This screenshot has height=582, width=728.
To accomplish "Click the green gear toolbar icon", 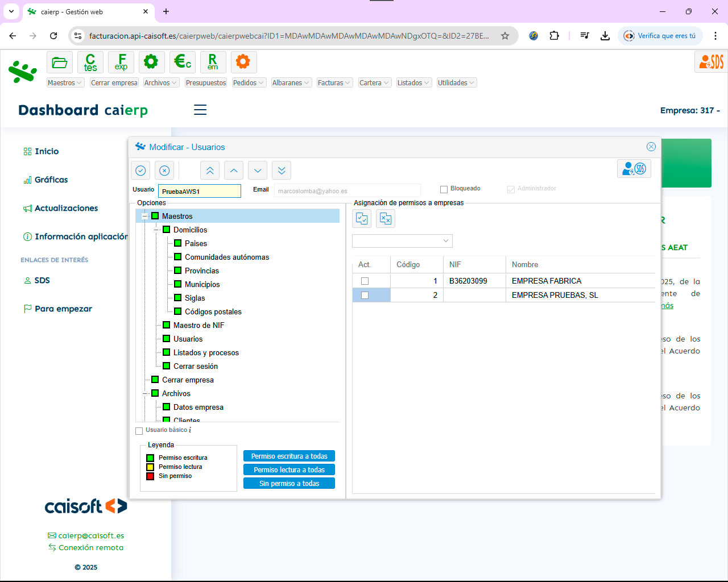I will [151, 63].
